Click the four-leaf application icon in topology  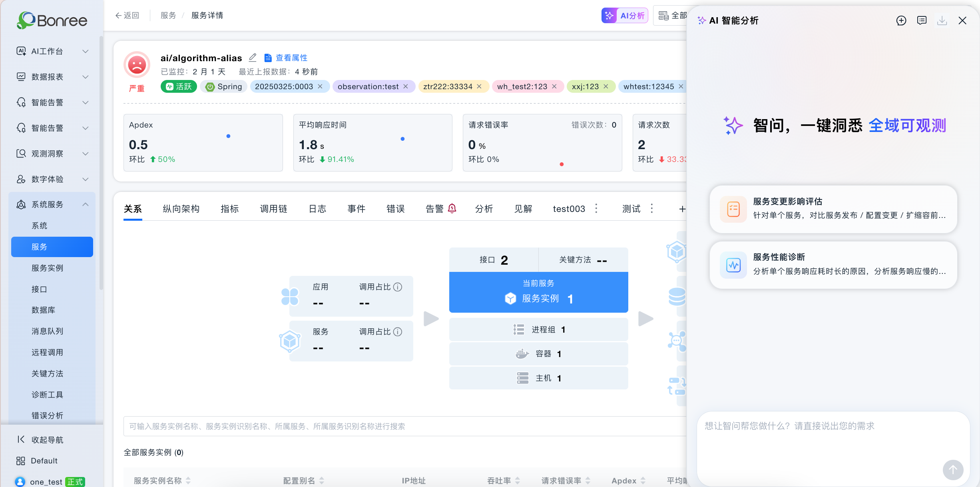pyautogui.click(x=290, y=297)
